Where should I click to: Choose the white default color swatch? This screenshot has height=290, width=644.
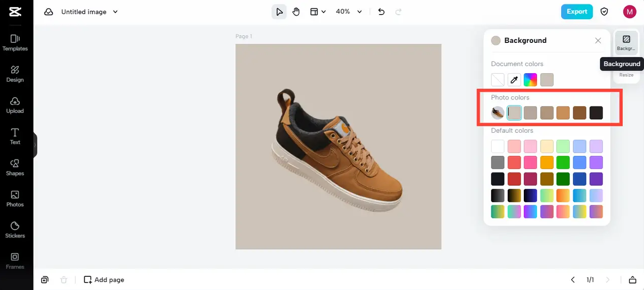(498, 146)
